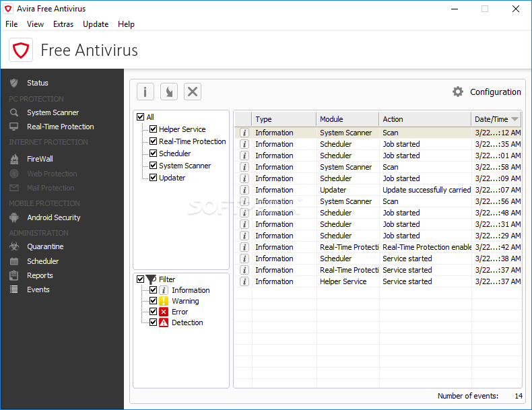Click the Web Protection globe icon
Screen dimensions: 532x410
[14, 174]
